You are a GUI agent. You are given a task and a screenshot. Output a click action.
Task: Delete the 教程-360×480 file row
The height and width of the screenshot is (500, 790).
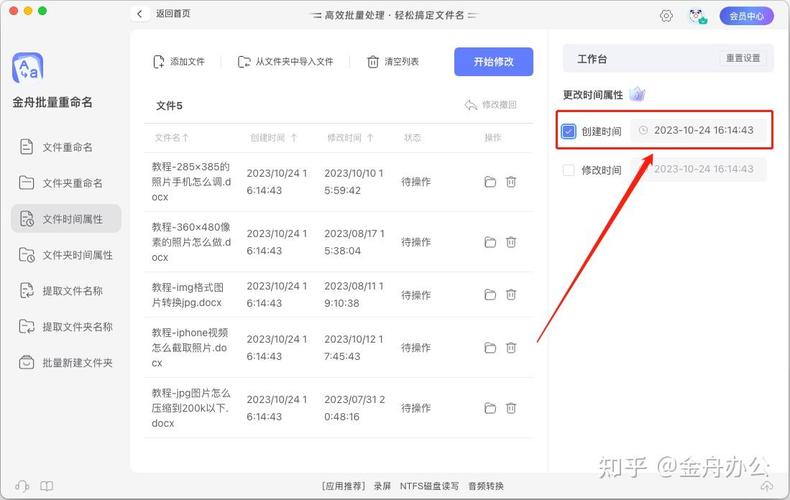pyautogui.click(x=511, y=242)
